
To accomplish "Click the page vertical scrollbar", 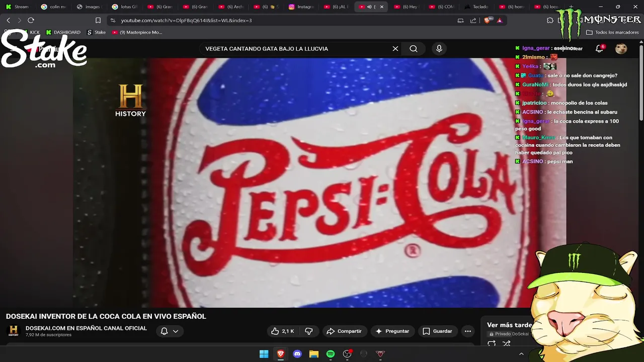I will tap(641, 83).
